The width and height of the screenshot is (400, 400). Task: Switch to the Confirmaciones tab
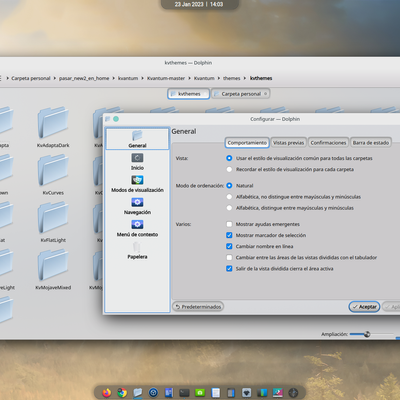(x=328, y=143)
